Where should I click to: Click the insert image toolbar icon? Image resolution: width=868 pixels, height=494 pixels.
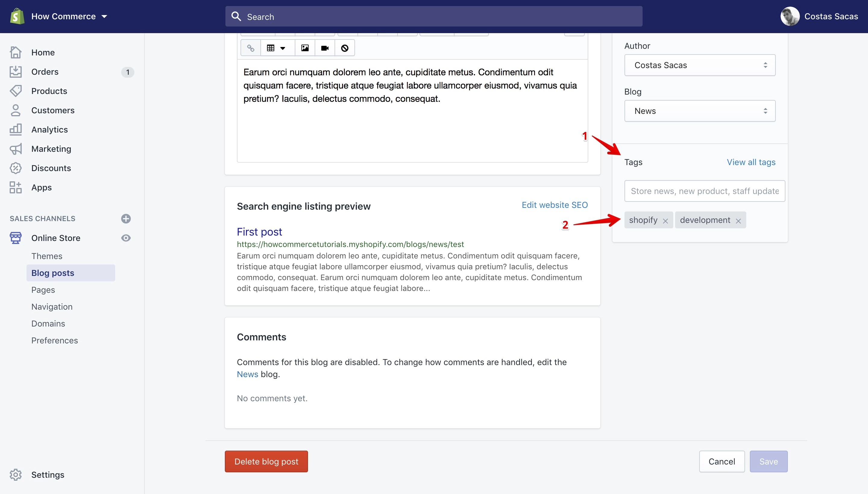point(305,48)
